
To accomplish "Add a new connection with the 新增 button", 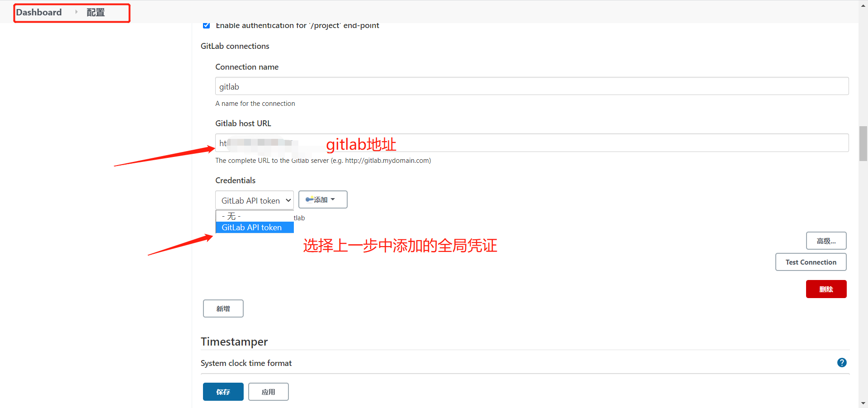I will [x=223, y=308].
